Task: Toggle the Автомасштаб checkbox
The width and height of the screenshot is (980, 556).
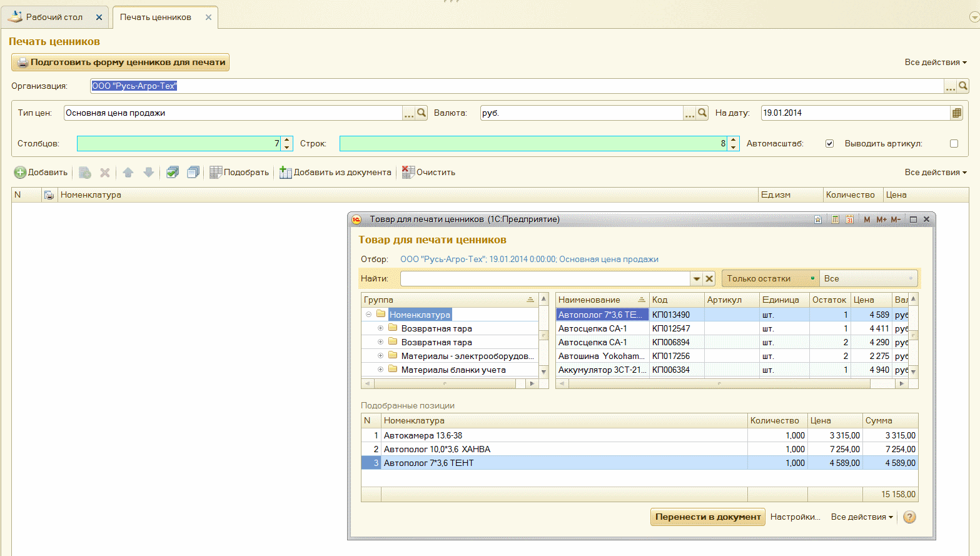Action: click(830, 144)
